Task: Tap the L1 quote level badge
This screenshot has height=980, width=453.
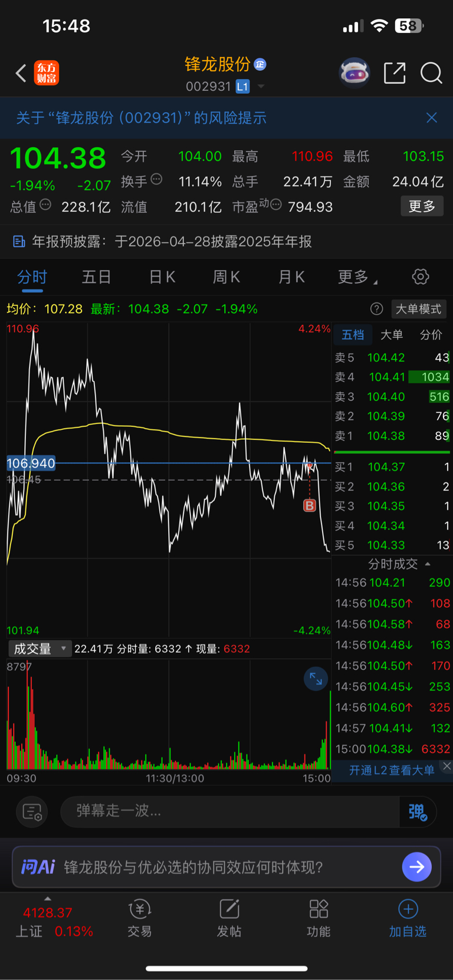Action: 242,87
